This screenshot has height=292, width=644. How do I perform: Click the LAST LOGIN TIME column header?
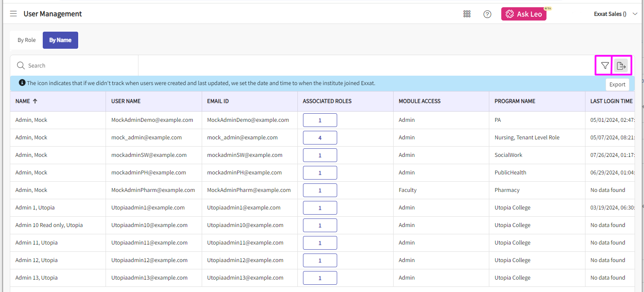pos(611,101)
